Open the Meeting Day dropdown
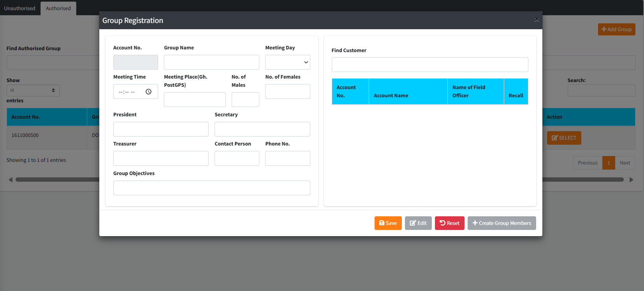644x291 pixels. 287,62
